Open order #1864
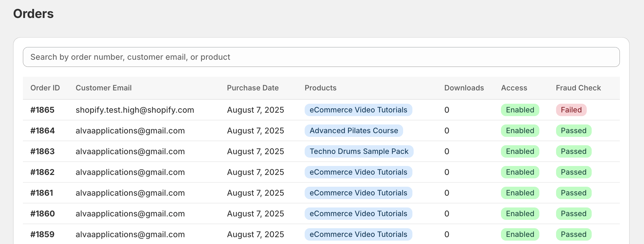Viewport: 644px width, 244px height. click(x=42, y=131)
